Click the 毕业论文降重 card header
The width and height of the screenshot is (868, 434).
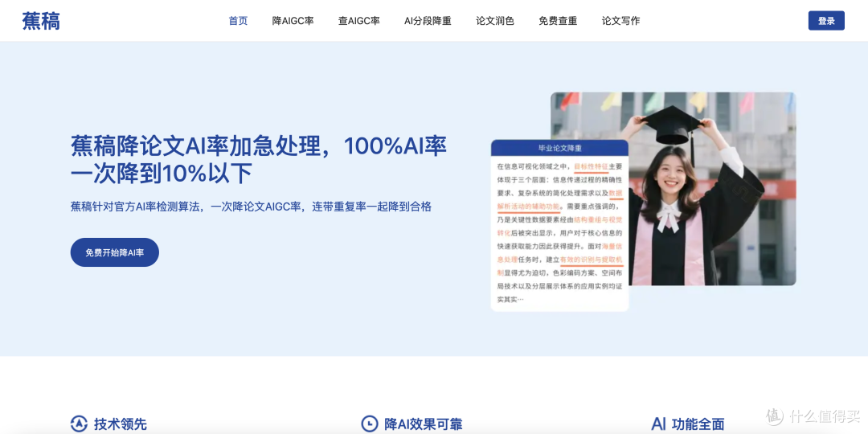pos(559,148)
